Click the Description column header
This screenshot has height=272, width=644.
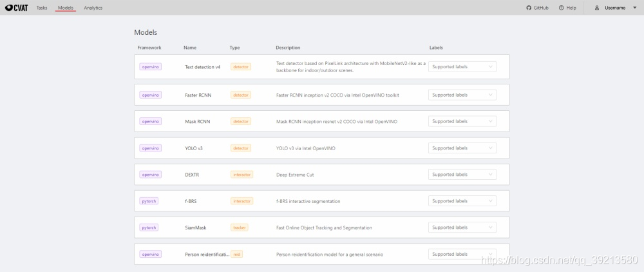tap(288, 48)
